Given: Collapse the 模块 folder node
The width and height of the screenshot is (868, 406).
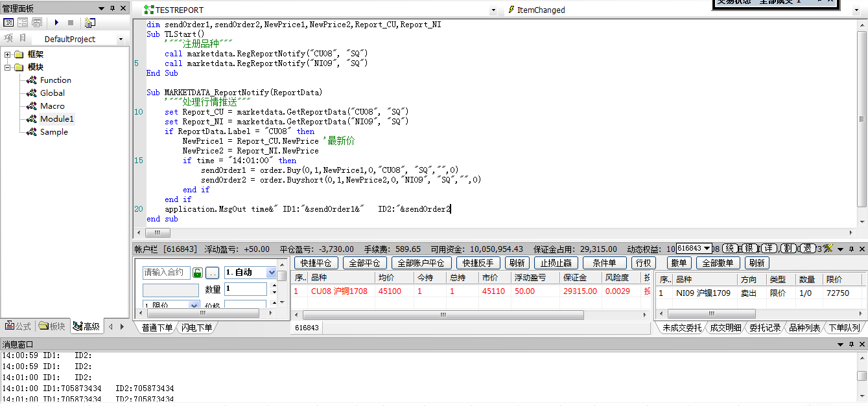Looking at the screenshot, I should 8,67.
